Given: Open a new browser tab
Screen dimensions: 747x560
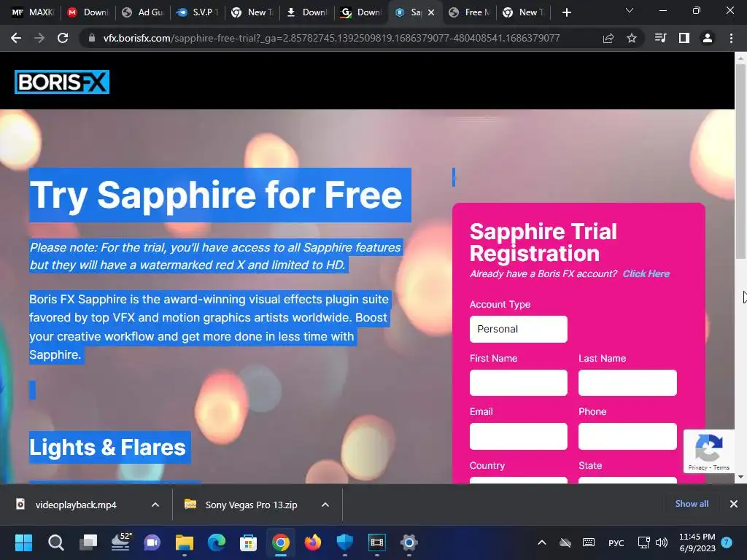Looking at the screenshot, I should [566, 12].
